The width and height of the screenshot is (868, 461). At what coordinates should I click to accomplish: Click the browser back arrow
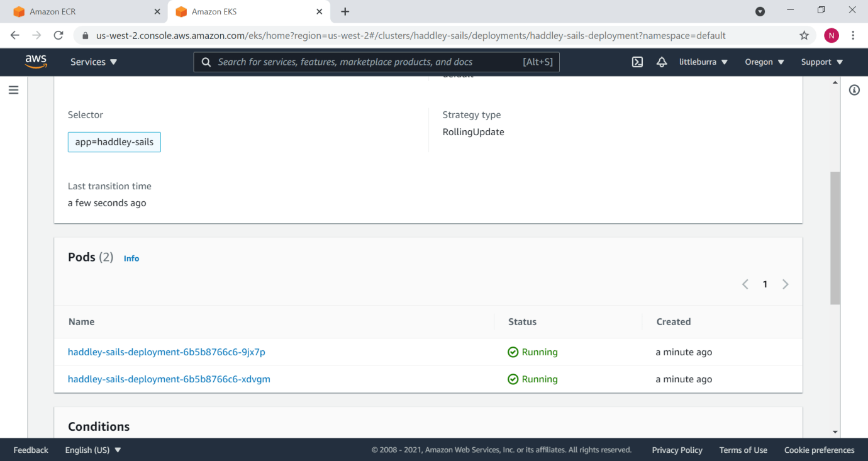pos(15,35)
